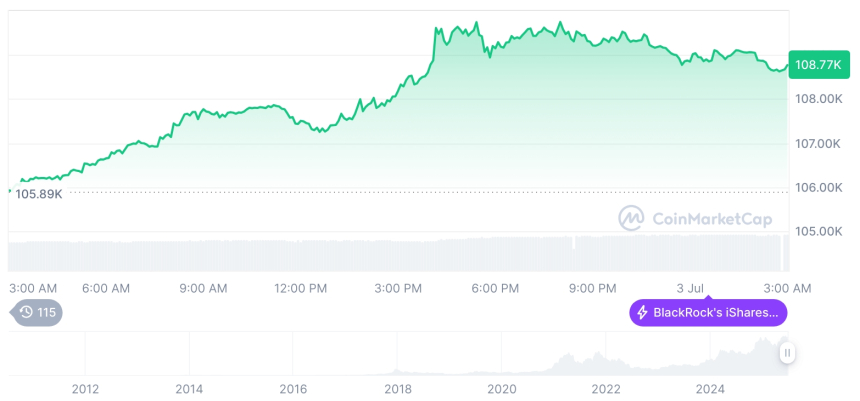This screenshot has width=860, height=401.
Task: Click the 105.89K opening price label
Action: (x=39, y=194)
